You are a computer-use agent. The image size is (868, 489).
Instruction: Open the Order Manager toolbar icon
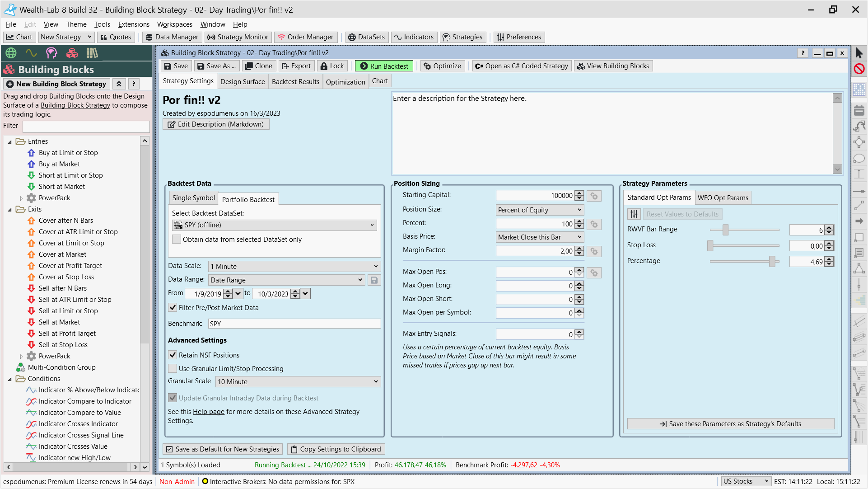pos(281,37)
